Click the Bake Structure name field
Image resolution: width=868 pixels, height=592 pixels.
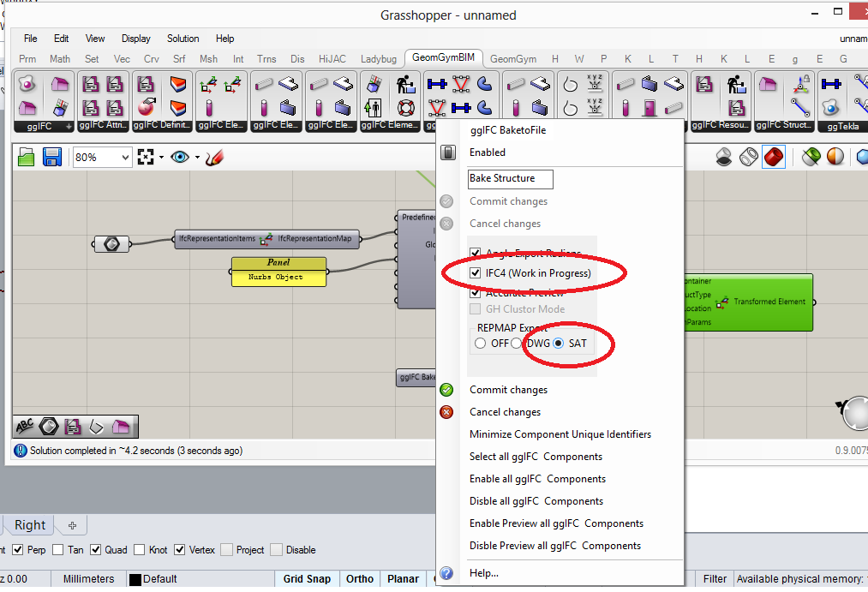click(511, 178)
